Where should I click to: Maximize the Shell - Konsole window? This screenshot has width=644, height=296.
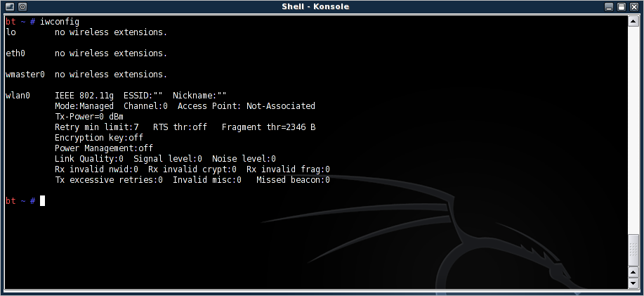pos(622,6)
